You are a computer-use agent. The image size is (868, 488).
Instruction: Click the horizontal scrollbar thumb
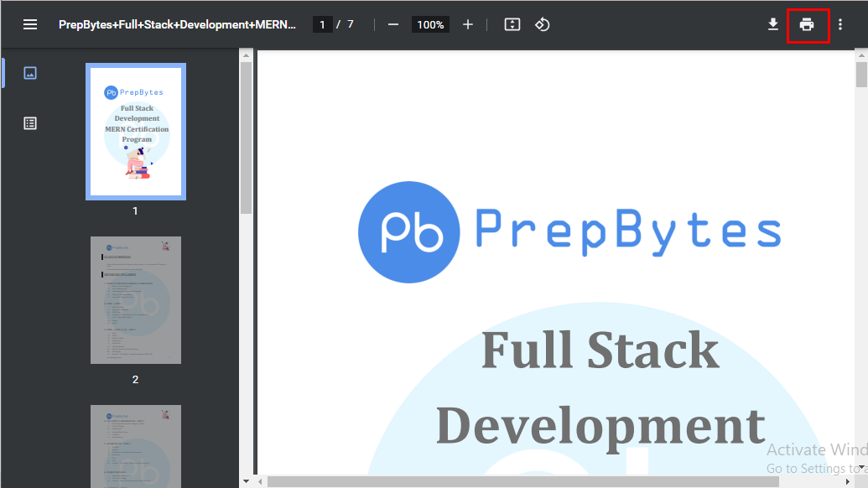[x=523, y=481]
